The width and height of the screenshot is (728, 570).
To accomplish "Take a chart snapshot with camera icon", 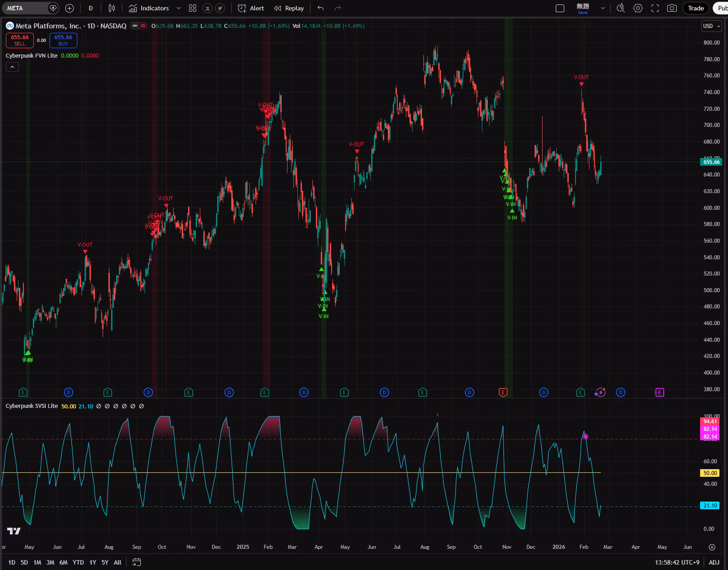I will pos(672,8).
